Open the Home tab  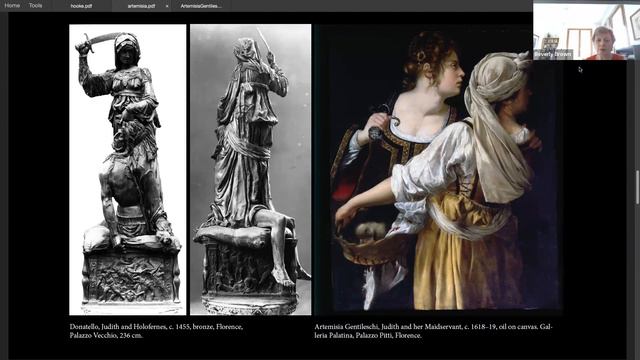(12, 5)
